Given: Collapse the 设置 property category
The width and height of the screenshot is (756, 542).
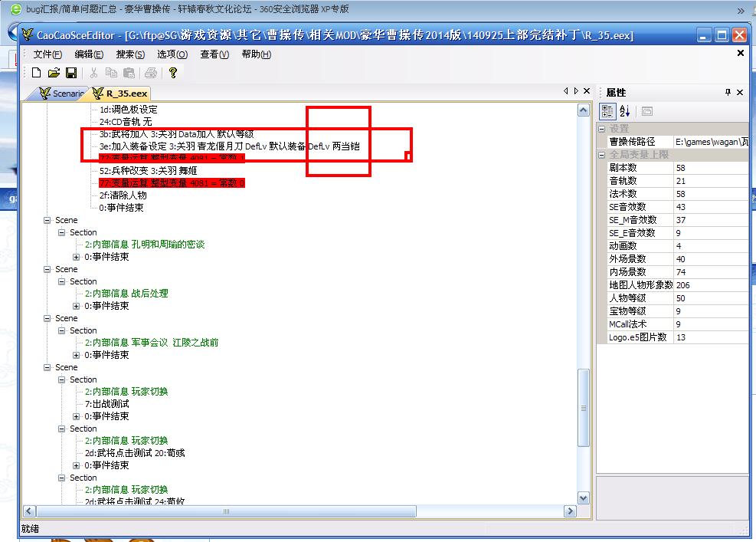Looking at the screenshot, I should tap(602, 129).
